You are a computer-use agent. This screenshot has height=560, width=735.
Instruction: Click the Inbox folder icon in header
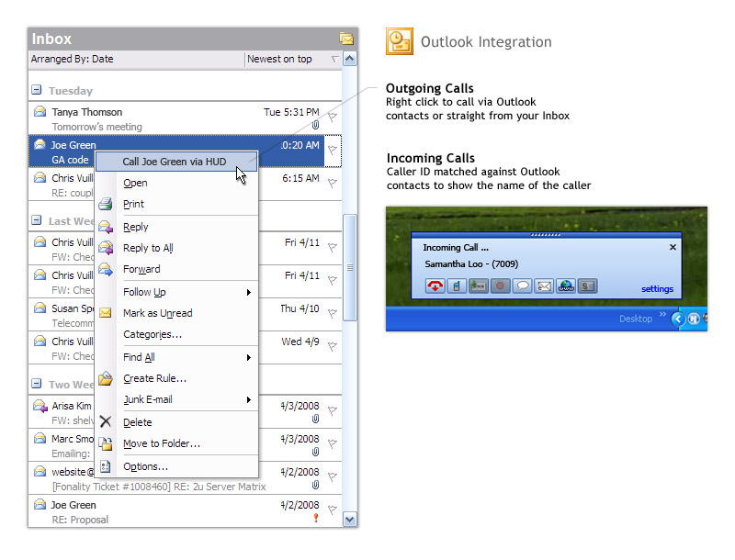346,39
